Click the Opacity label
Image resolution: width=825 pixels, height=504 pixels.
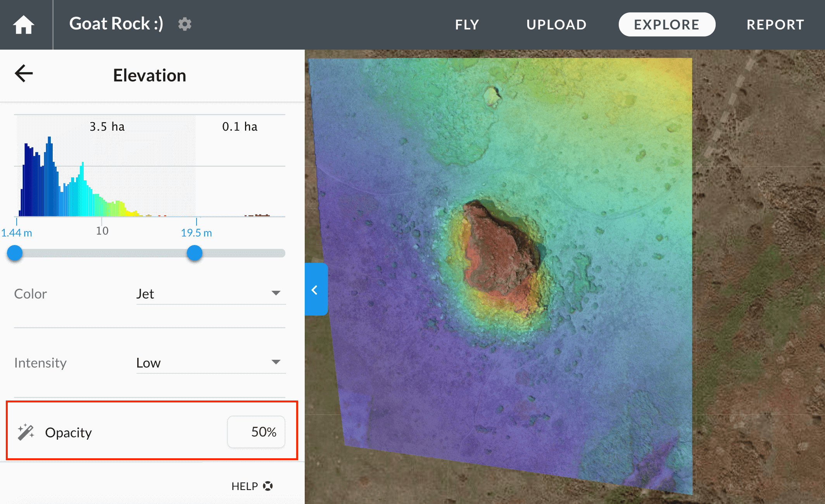[69, 432]
